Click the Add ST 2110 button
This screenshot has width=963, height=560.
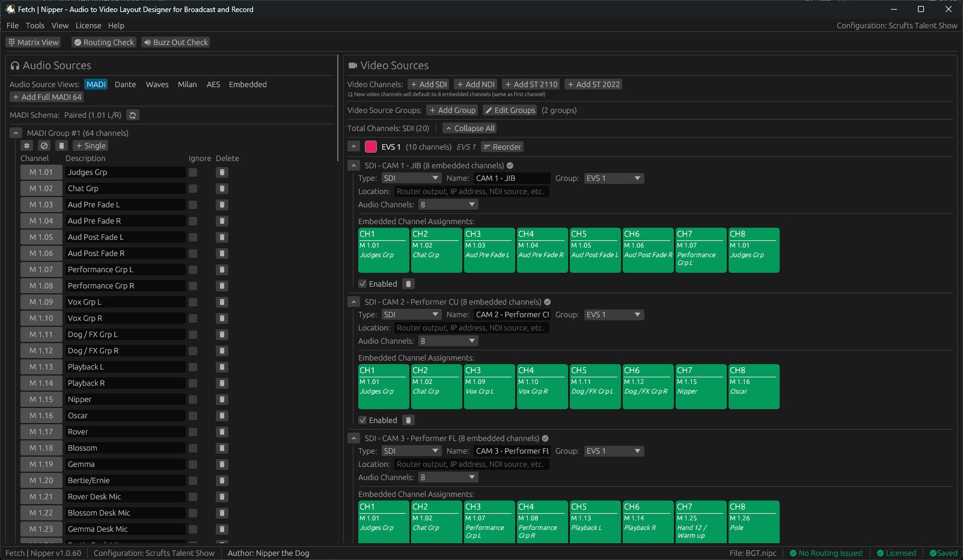coord(531,84)
